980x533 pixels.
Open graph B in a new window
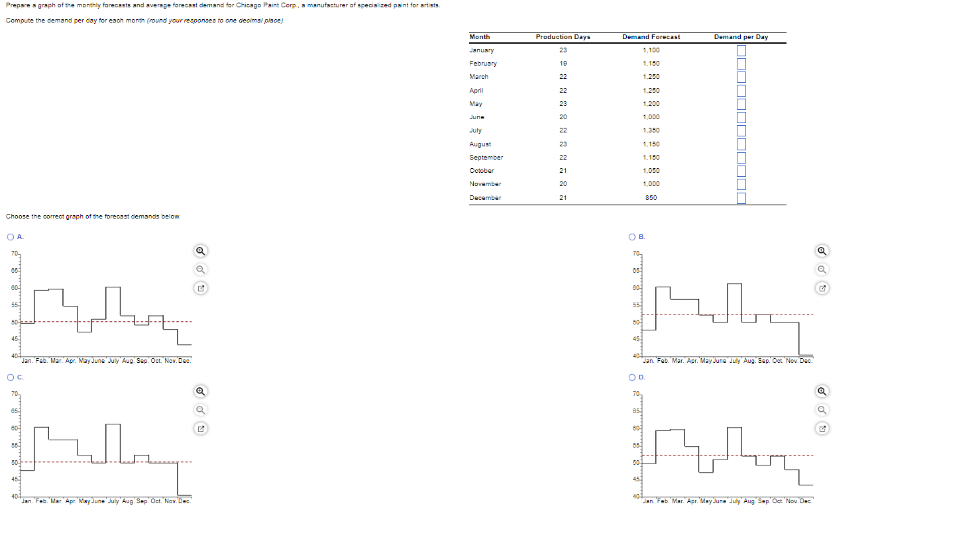822,289
